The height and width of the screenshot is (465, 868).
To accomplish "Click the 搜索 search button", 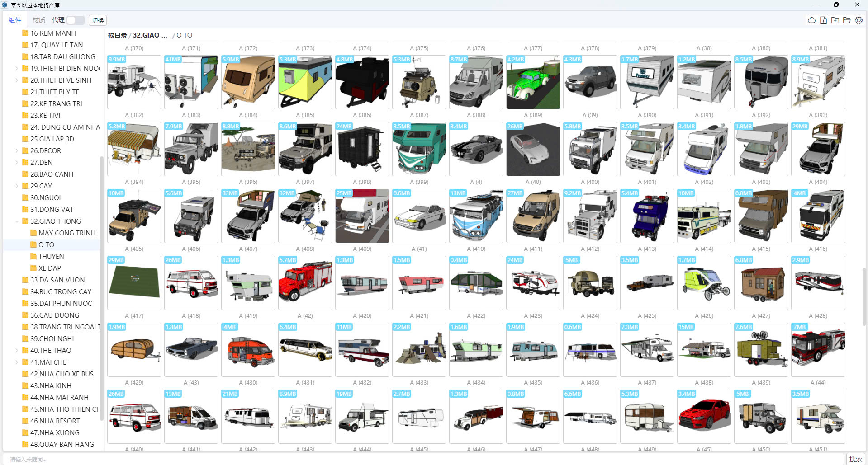I will click(855, 459).
